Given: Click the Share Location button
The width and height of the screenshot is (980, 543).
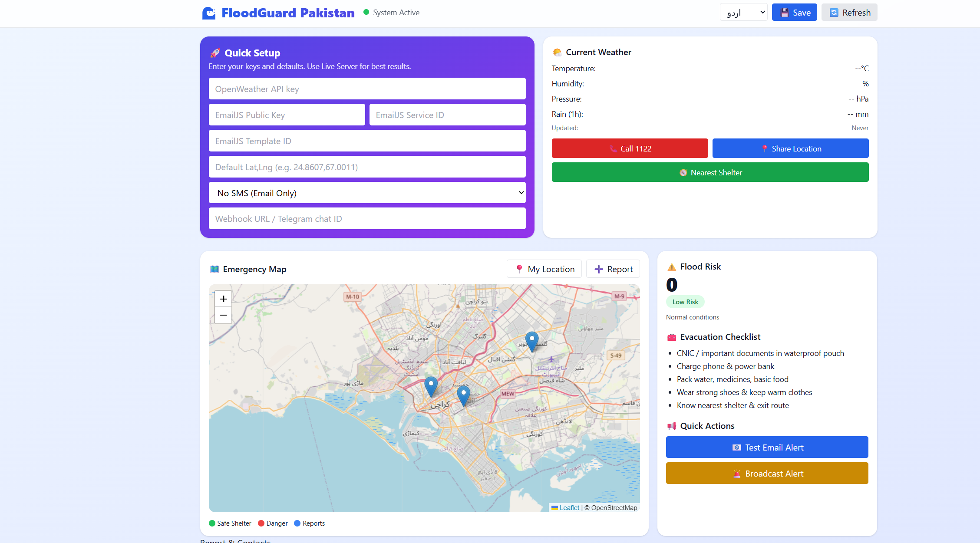Looking at the screenshot, I should coord(790,148).
